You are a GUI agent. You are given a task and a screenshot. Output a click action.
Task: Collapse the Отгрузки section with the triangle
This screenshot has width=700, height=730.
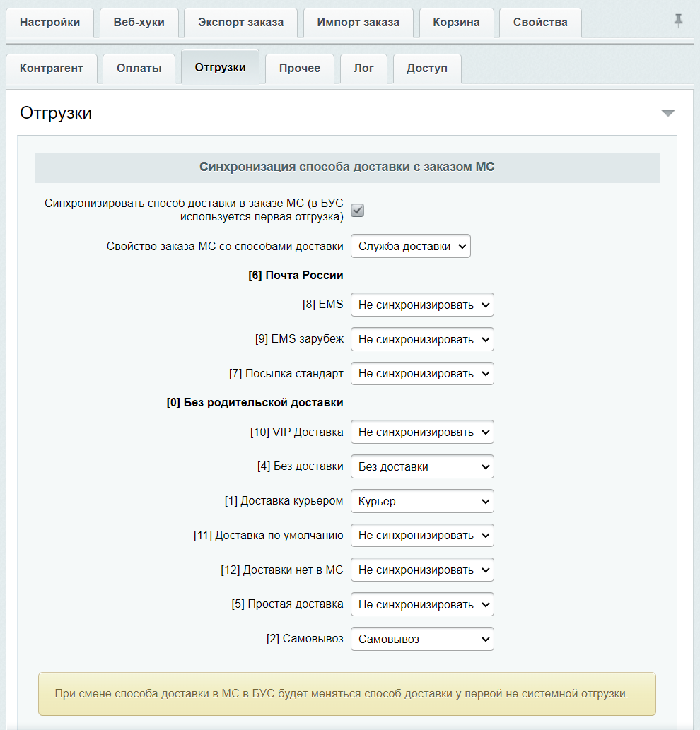667,113
